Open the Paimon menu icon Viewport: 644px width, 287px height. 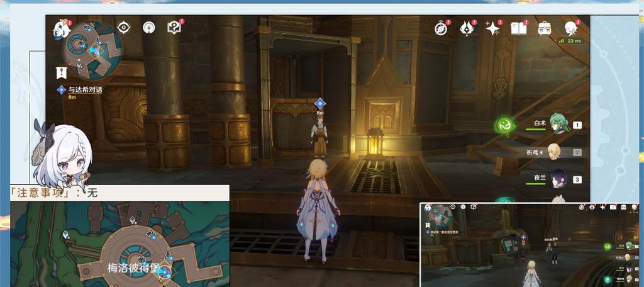(62, 30)
